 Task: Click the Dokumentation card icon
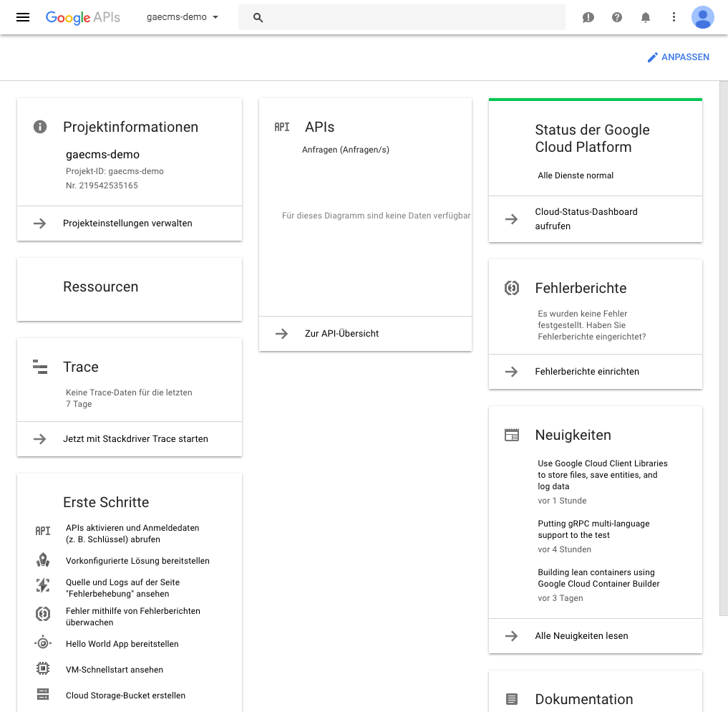point(512,699)
